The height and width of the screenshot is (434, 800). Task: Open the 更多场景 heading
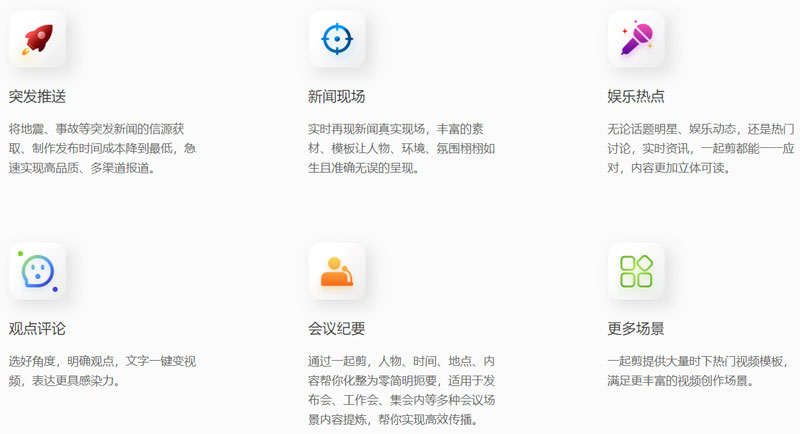[x=636, y=328]
